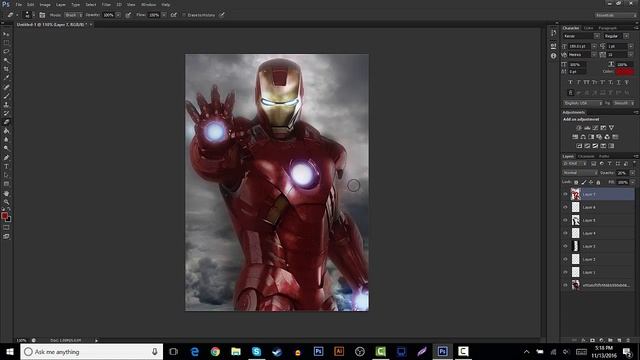Open the Image menu
The height and width of the screenshot is (360, 640).
click(x=45, y=4)
